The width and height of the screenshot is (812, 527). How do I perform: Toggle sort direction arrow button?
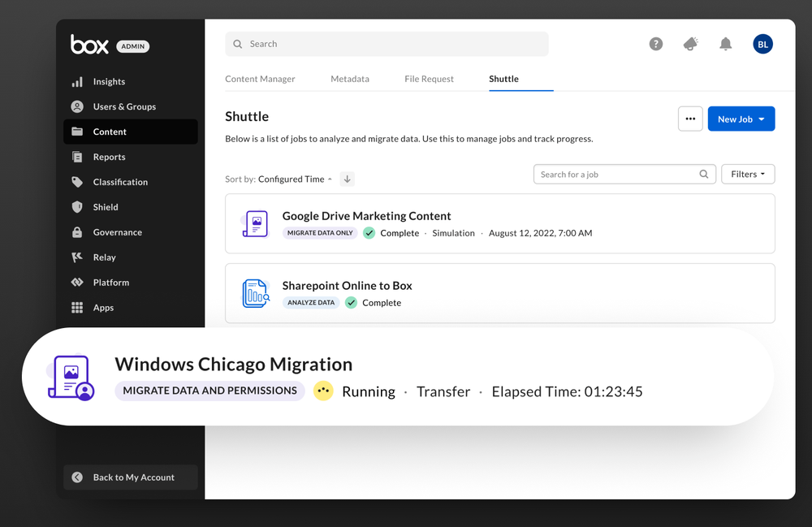click(x=348, y=179)
